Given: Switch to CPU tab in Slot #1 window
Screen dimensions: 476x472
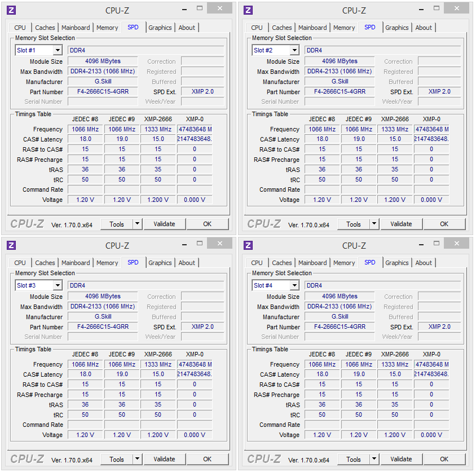Looking at the screenshot, I should 20,28.
